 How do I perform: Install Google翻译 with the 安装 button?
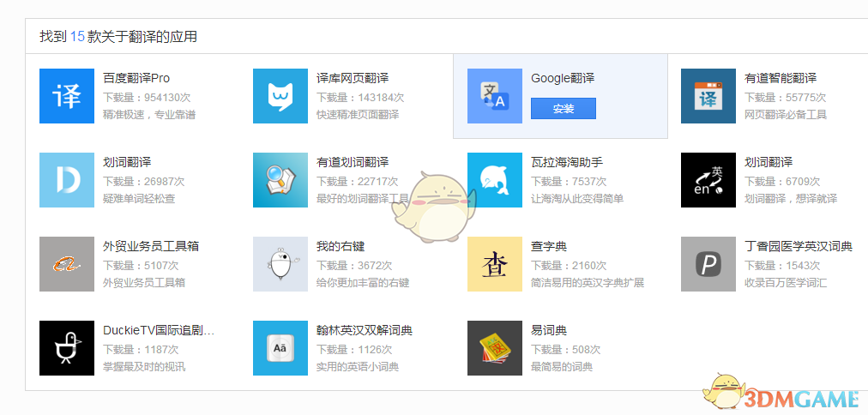[x=563, y=108]
